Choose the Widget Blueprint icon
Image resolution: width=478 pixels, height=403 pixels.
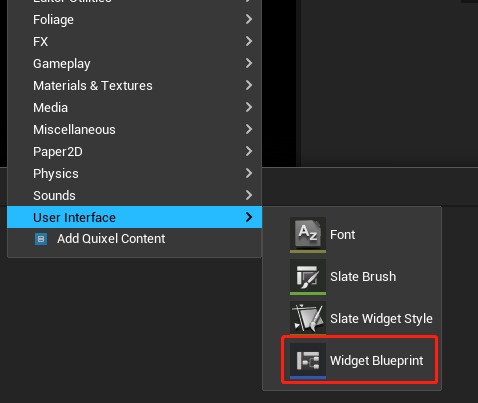308,361
